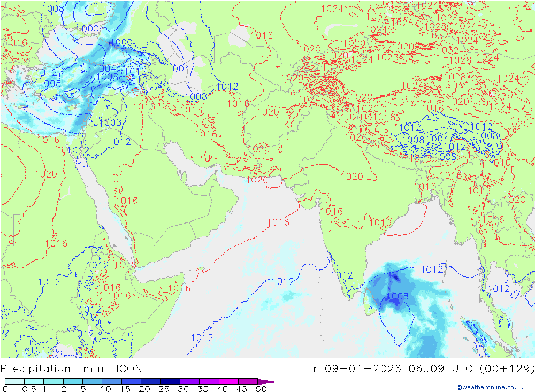
Task: Click the 'Precipitation [mm] ICON' title text
Action: pos(71,369)
